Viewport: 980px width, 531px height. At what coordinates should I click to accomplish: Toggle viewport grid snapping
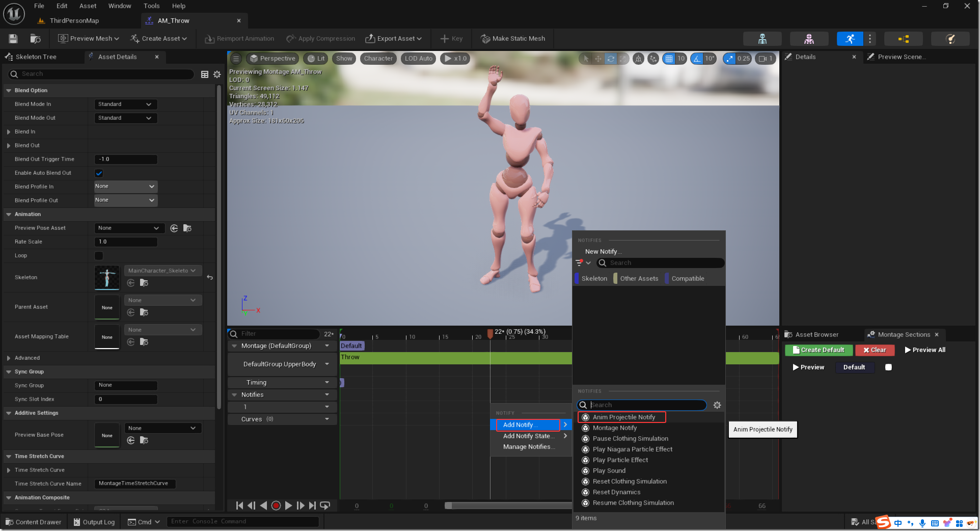[669, 59]
